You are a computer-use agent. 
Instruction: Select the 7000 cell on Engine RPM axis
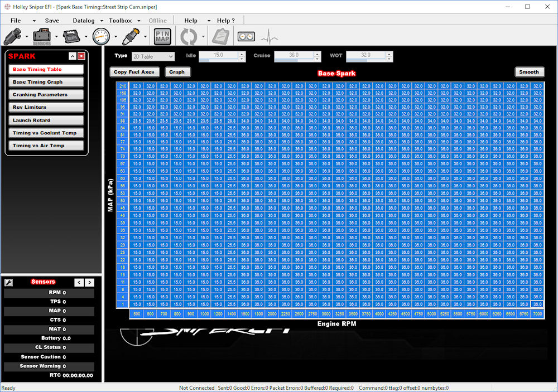537,314
